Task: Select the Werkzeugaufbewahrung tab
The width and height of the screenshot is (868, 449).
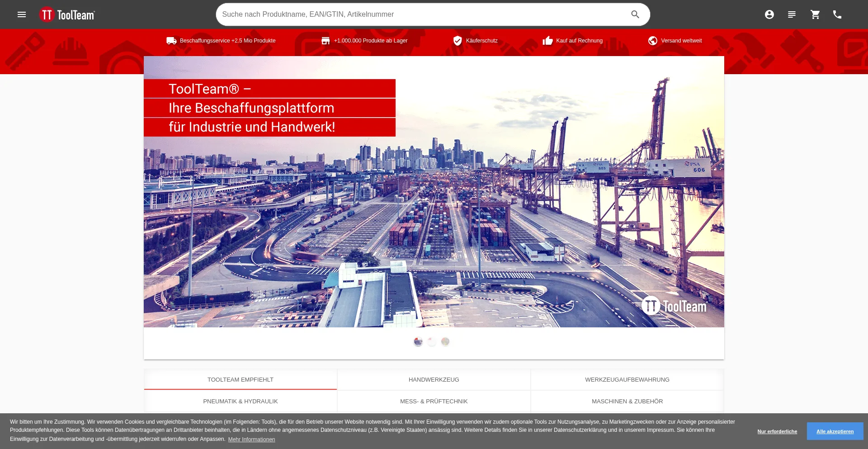Action: [627, 380]
